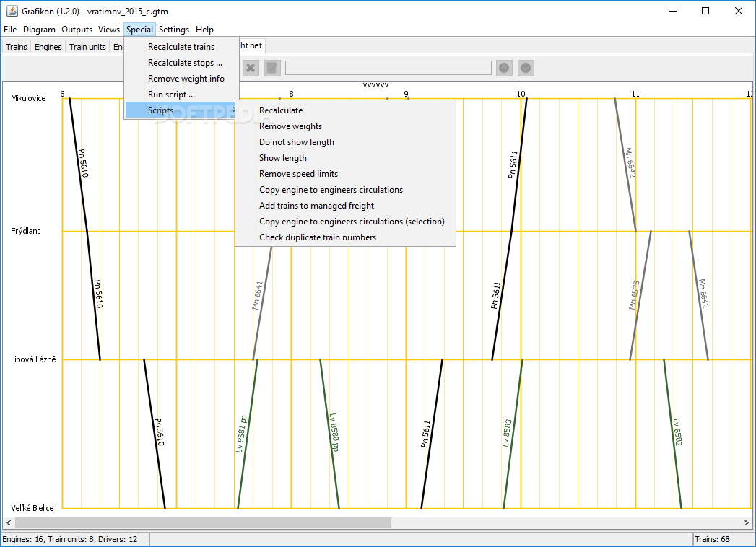Click the move up arrow icon
Image resolution: width=756 pixels, height=547 pixels.
[504, 68]
